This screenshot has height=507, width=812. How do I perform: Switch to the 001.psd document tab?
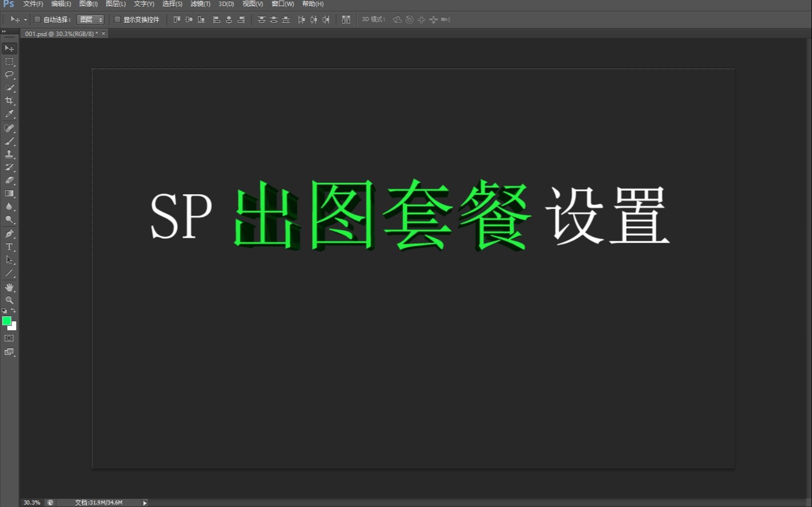61,34
